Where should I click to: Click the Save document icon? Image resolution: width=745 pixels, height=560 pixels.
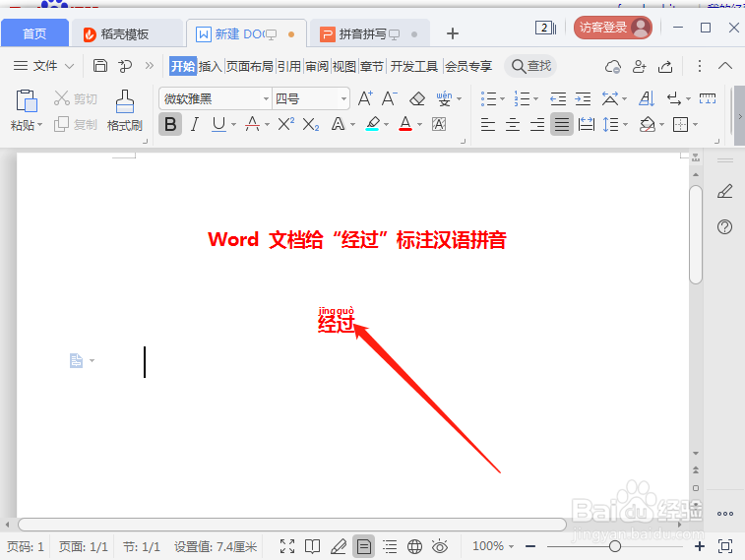99,66
